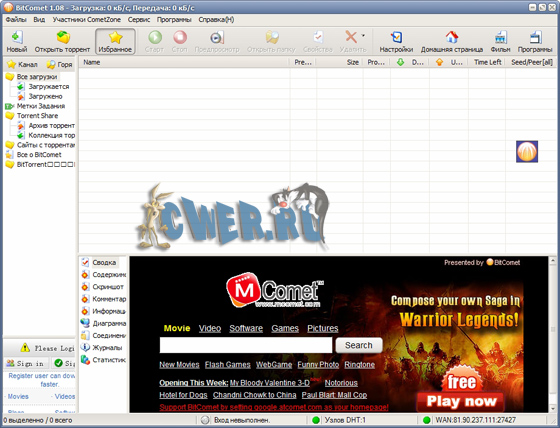Open the Сервис menu
The width and height of the screenshot is (560, 428).
139,20
